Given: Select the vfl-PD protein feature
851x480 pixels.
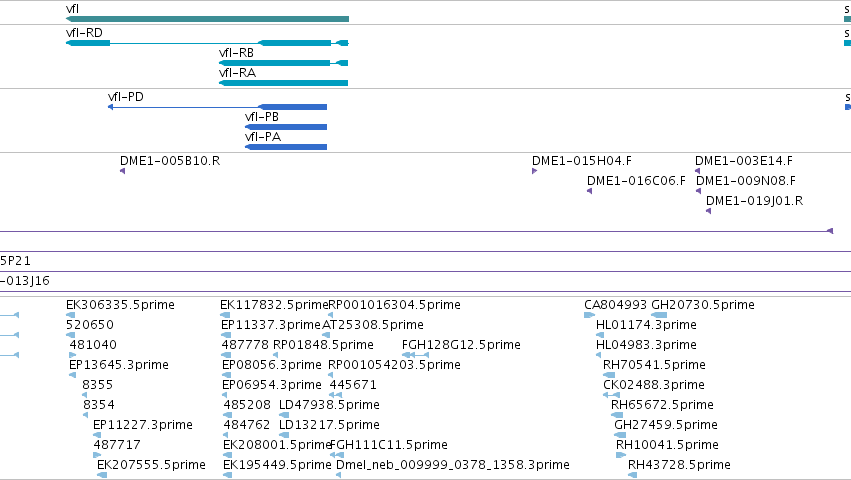Looking at the screenshot, I should click(218, 107).
